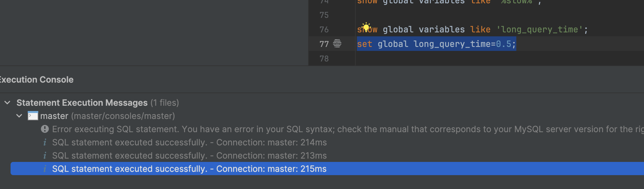Click the light bulb intention icon on line 76
Screen dimensions: 644x189
[x=366, y=27]
